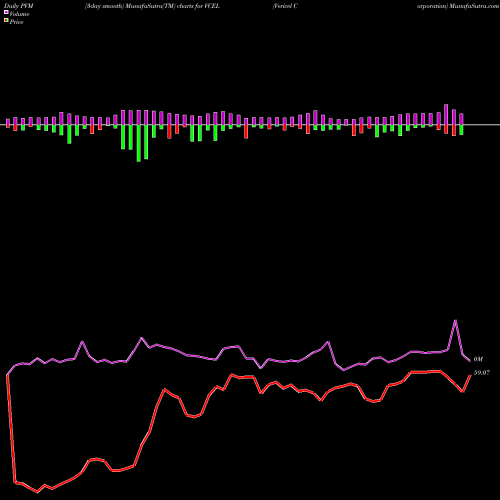Click the end point of the red price line

tap(470, 375)
